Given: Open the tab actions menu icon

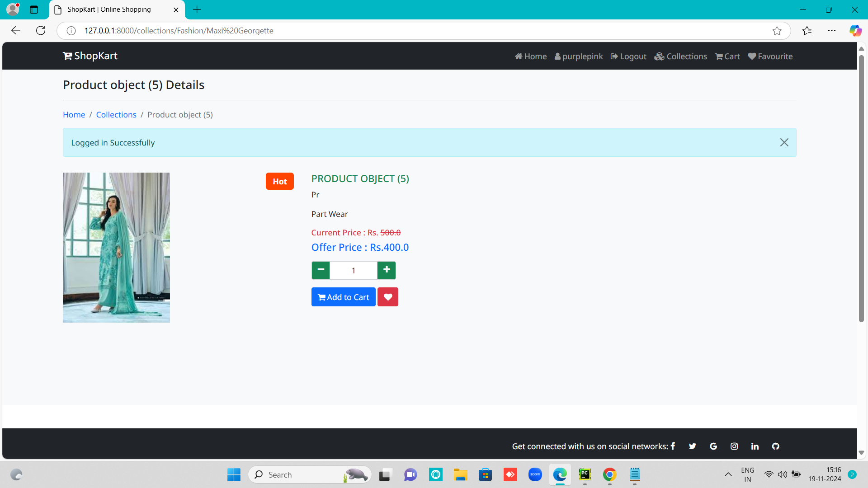Looking at the screenshot, I should point(34,9).
